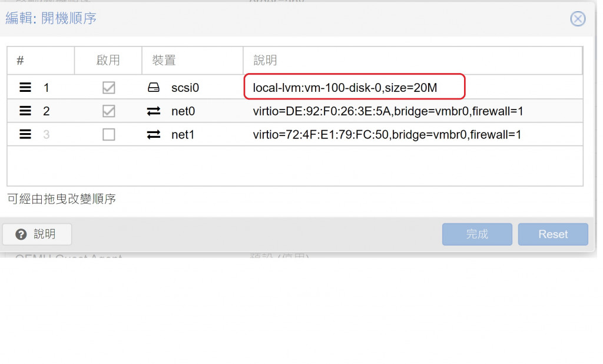Grab the drag handle for scsi0 row
The width and height of the screenshot is (603, 364).
pos(25,88)
